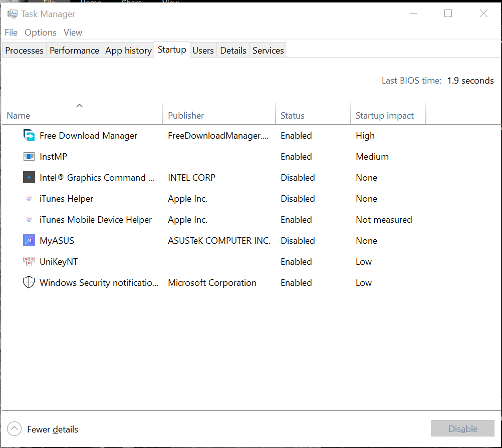The height and width of the screenshot is (448, 502).
Task: Maximize the Task Manager window
Action: [448, 14]
